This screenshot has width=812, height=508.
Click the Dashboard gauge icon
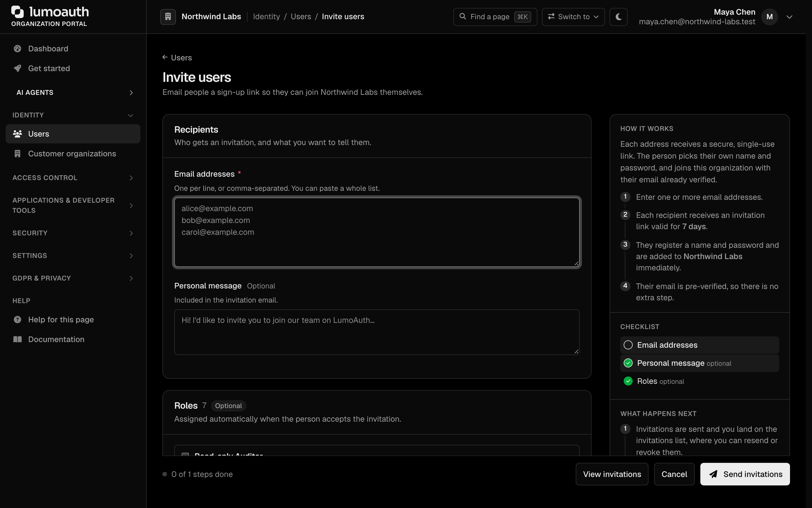click(x=17, y=49)
